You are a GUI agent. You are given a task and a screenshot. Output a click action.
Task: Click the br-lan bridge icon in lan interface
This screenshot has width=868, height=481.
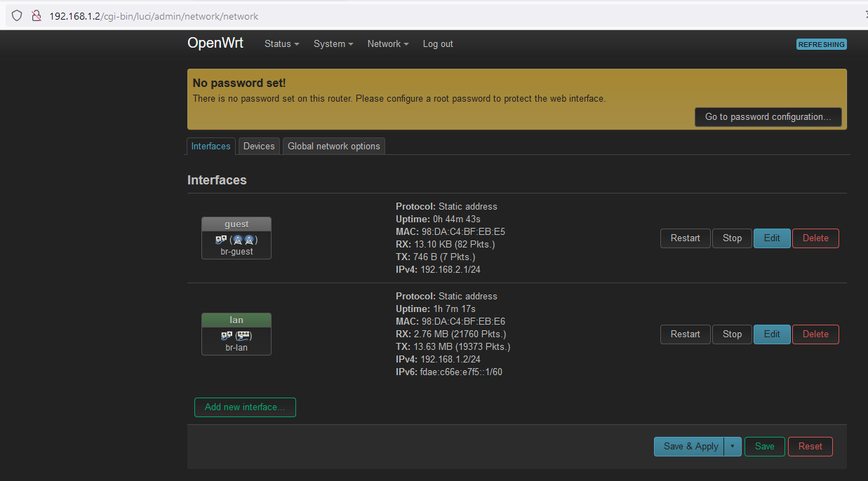coord(225,335)
